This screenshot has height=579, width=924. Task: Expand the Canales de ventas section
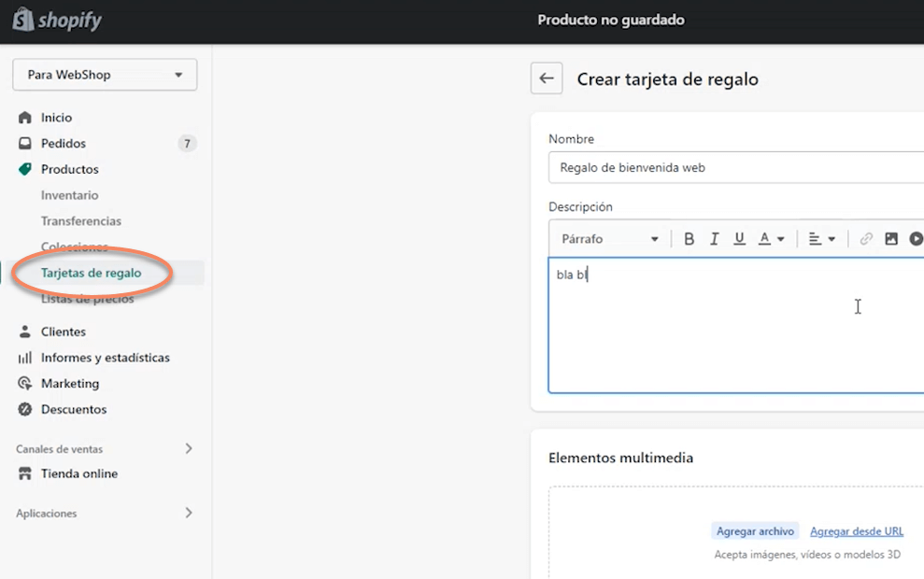(189, 449)
